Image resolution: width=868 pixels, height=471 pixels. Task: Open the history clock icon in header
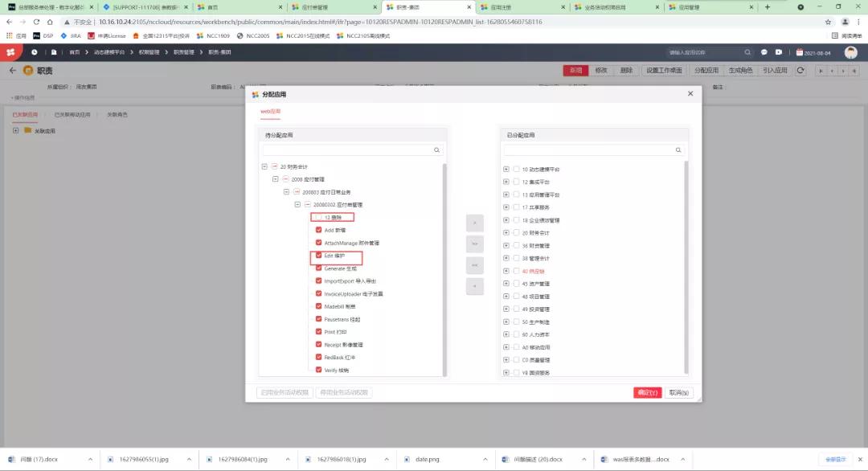(35, 52)
